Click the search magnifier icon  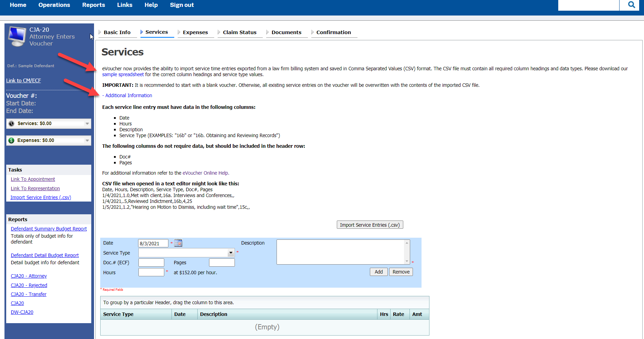point(631,4)
